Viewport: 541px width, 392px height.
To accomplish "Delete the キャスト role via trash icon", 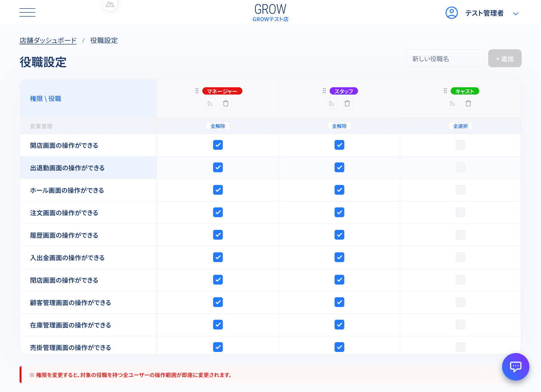I will (468, 104).
